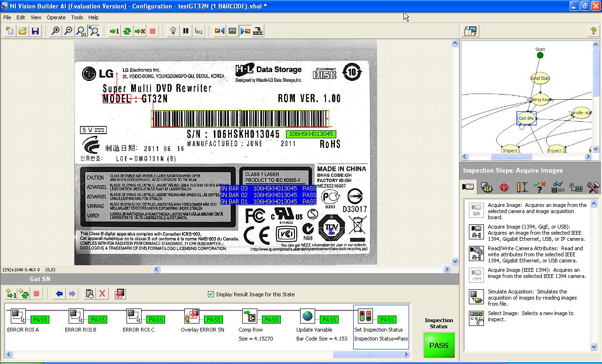The image size is (602, 364).
Task: Open the Help menu
Action: click(94, 17)
